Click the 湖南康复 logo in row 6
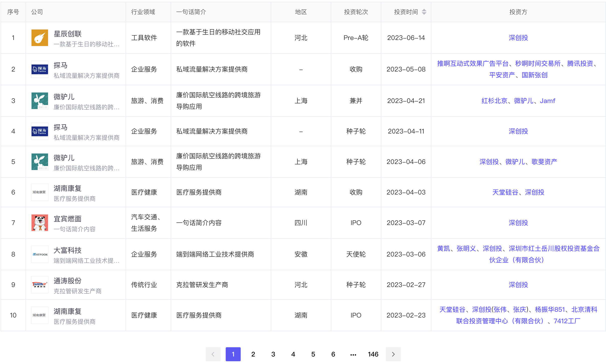Image resolution: width=606 pixels, height=364 pixels. 40,192
